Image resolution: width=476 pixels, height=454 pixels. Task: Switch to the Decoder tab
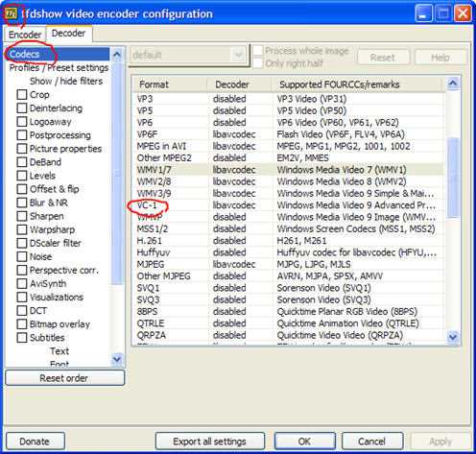(69, 34)
